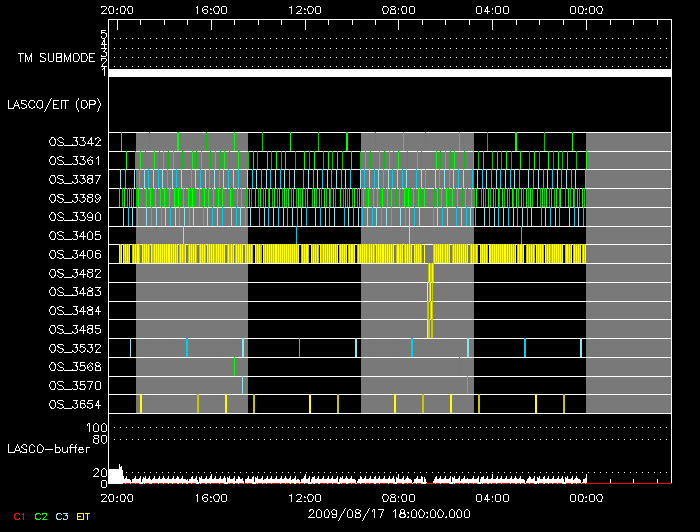Select the yellow marker in the OS_3484 row
The image size is (700, 532).
pos(429,311)
